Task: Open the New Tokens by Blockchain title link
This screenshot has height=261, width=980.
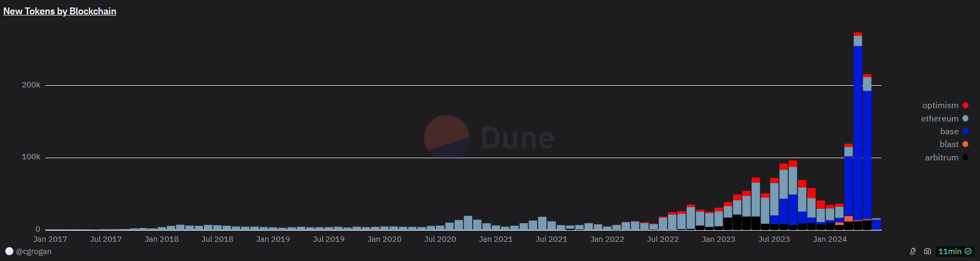Action: (60, 11)
